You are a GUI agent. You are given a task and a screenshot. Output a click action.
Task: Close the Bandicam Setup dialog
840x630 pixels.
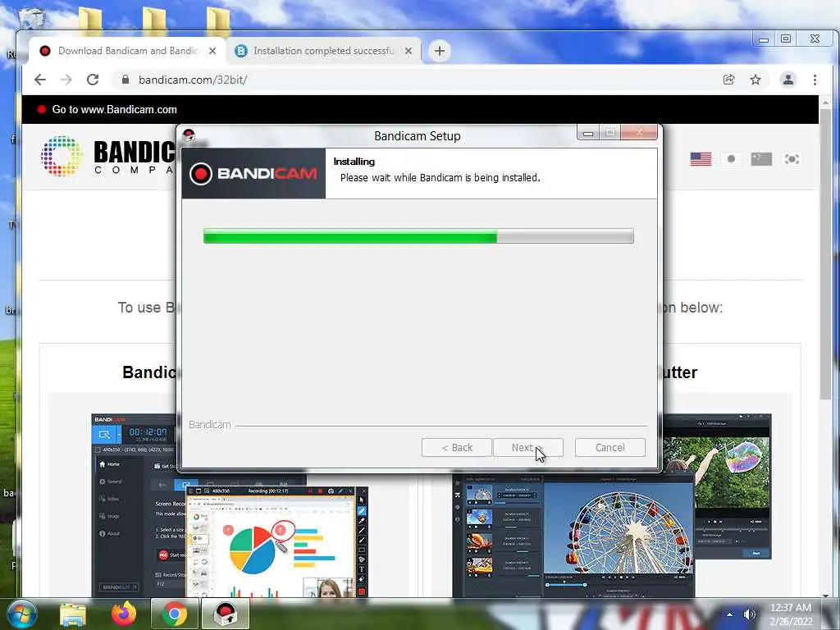pyautogui.click(x=639, y=132)
